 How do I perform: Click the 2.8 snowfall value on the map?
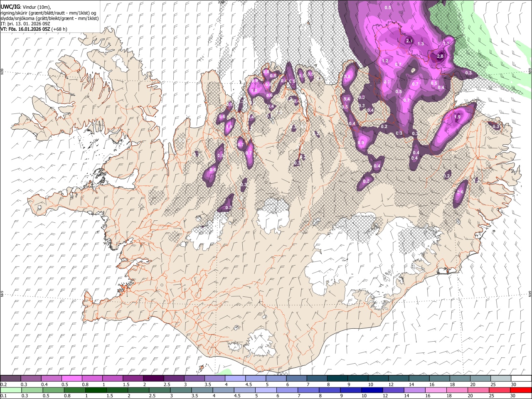tap(440, 57)
